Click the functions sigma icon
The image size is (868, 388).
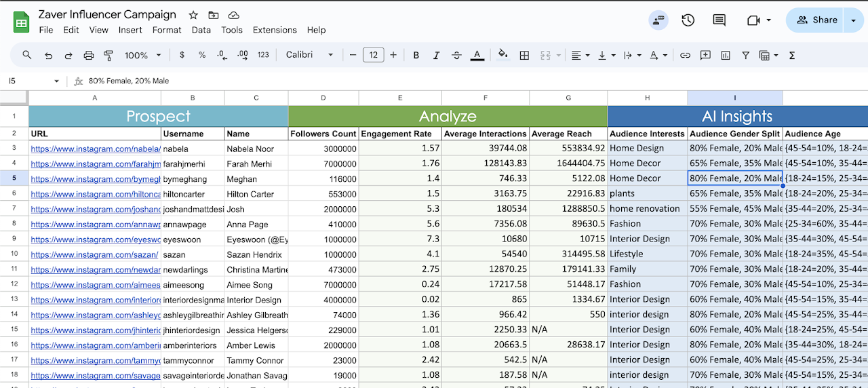point(791,55)
